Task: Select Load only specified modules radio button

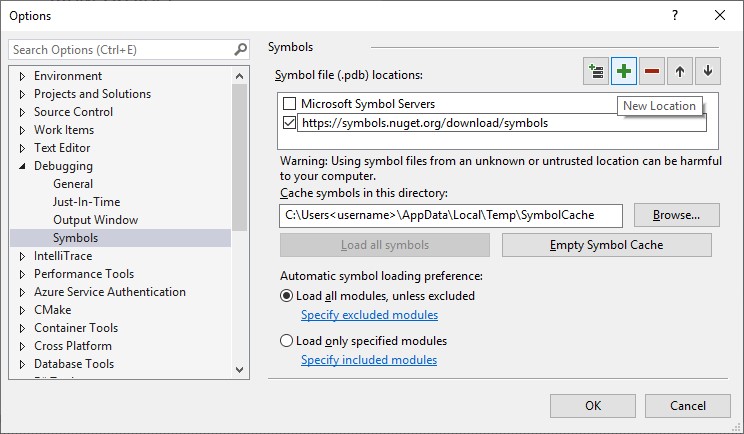Action: [x=286, y=341]
